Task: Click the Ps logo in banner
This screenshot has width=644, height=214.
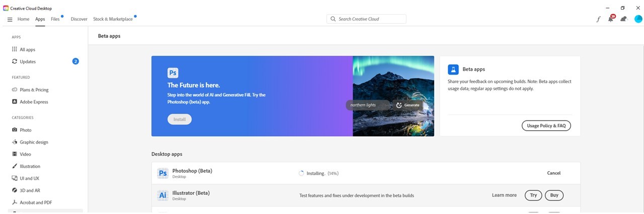Action: coord(173,73)
